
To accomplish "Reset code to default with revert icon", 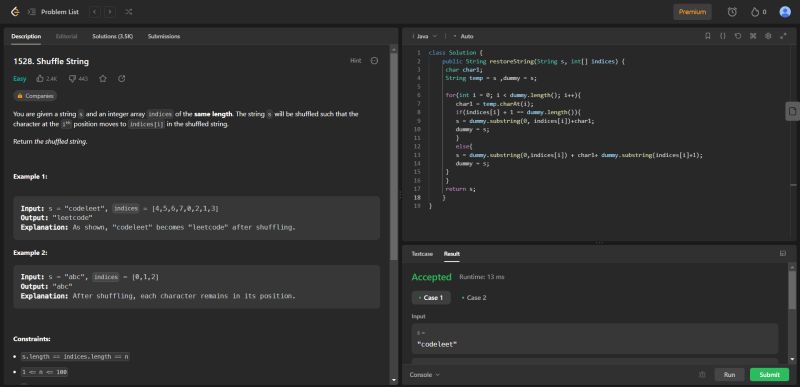I will point(738,36).
